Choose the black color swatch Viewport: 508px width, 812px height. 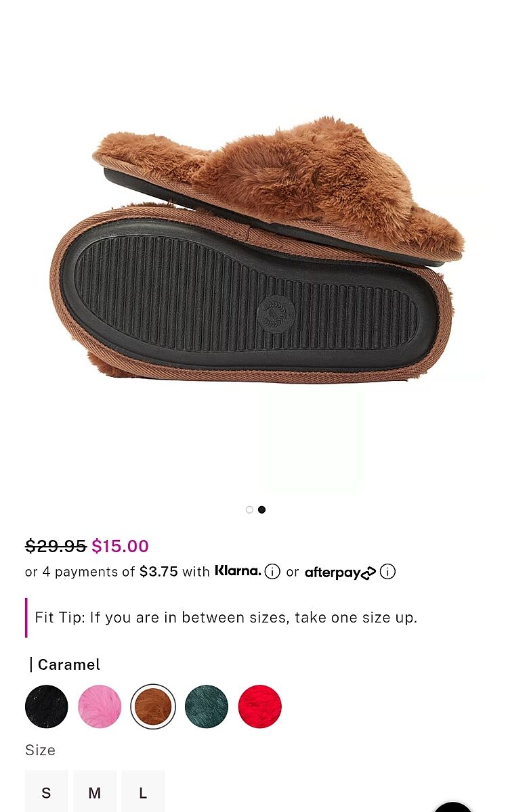(x=47, y=706)
